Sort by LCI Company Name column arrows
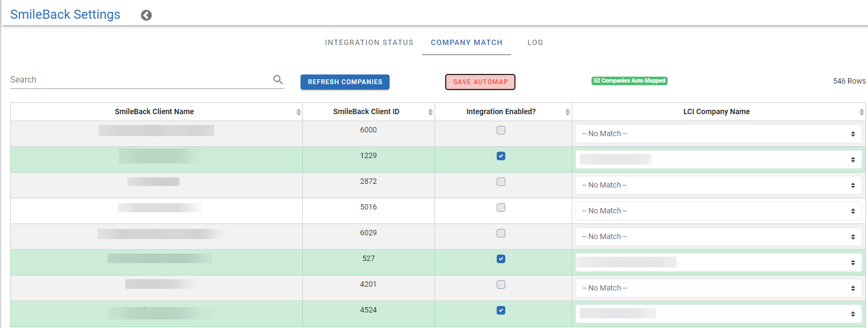This screenshot has width=868, height=328. [x=862, y=112]
